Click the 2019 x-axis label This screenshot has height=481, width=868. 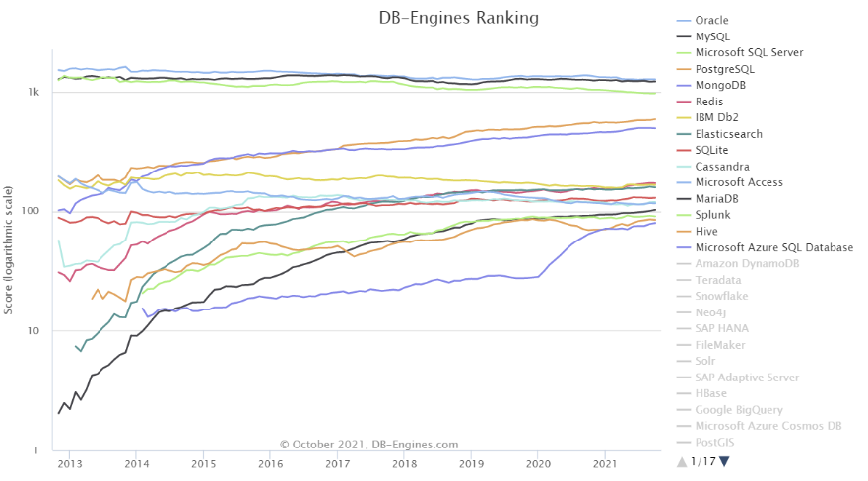tap(471, 464)
